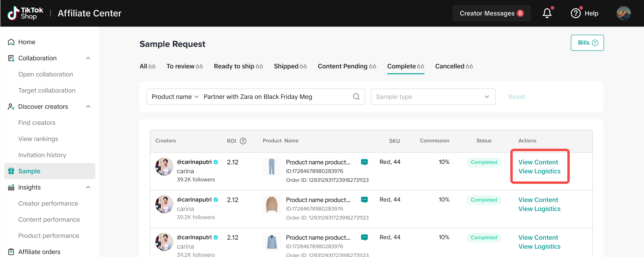644x257 pixels.
Task: Select the Shipped tab
Action: [x=290, y=66]
